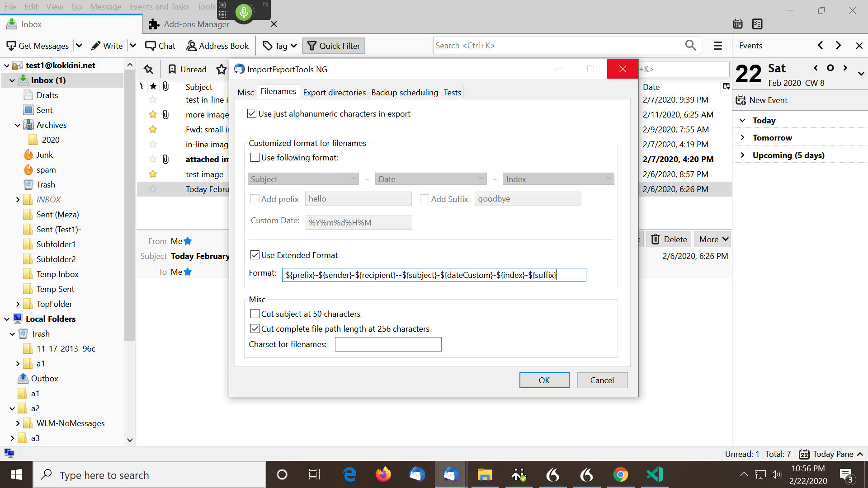Delete the selected message
Screen dimensions: 868x488
pos(668,239)
